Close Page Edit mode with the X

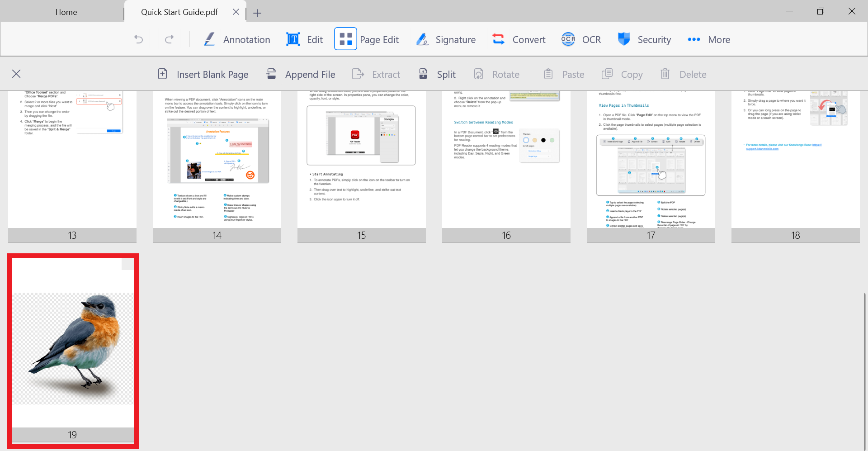click(x=16, y=74)
